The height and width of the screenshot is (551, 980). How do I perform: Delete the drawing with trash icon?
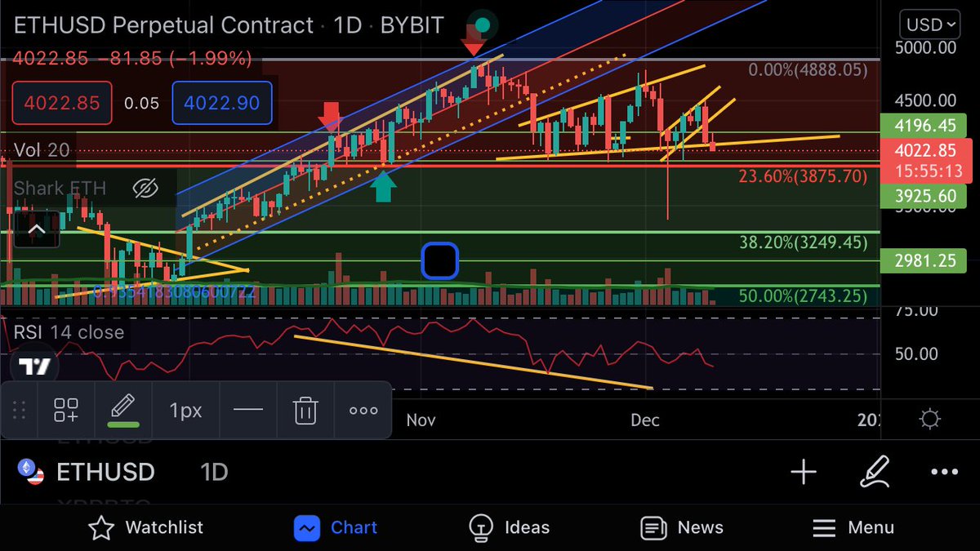(305, 411)
